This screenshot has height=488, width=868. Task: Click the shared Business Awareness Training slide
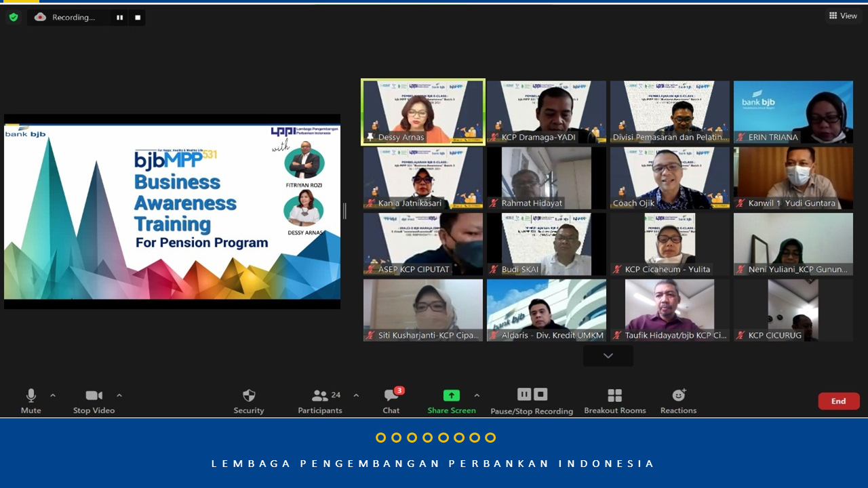point(172,211)
